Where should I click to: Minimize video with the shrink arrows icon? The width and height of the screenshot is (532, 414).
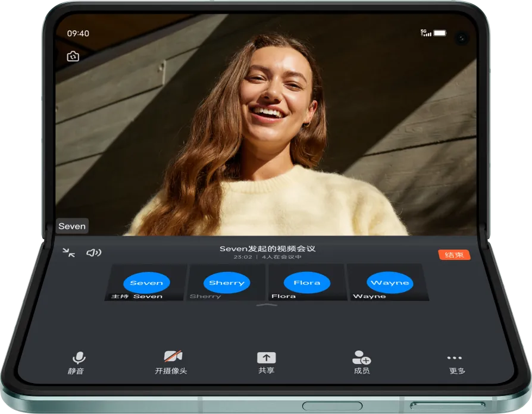(70, 253)
